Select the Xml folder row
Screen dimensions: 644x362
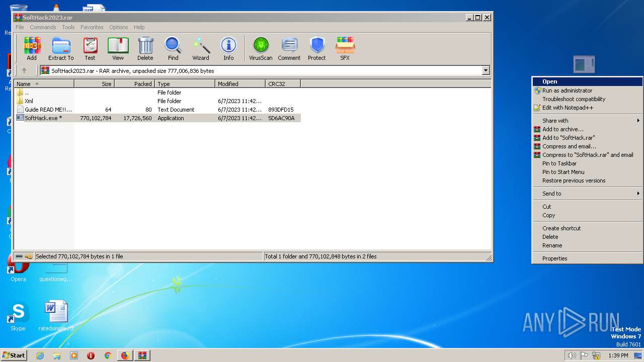click(157, 101)
